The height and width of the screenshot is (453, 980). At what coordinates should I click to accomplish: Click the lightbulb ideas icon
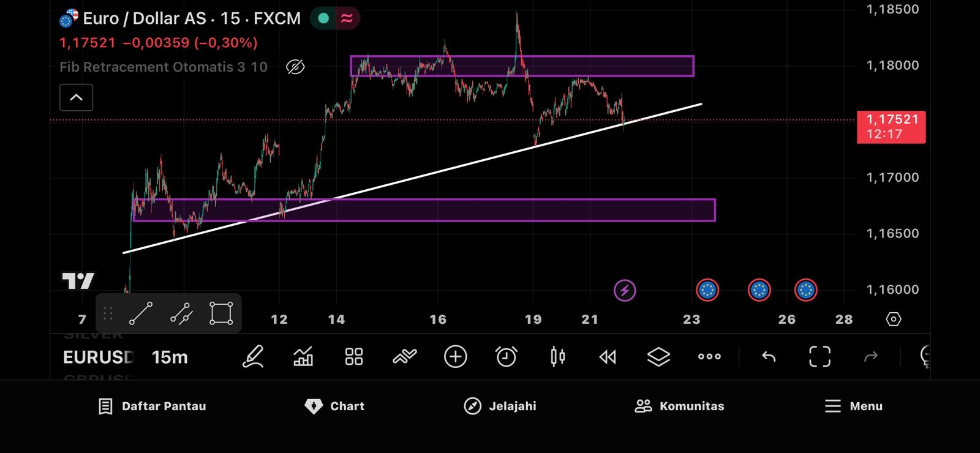click(925, 356)
